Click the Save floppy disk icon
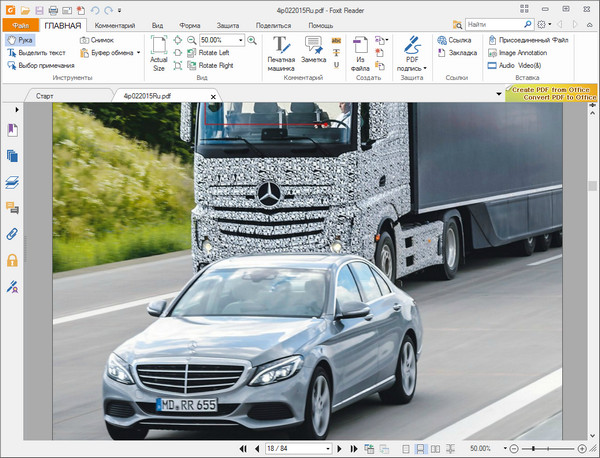 (39, 10)
